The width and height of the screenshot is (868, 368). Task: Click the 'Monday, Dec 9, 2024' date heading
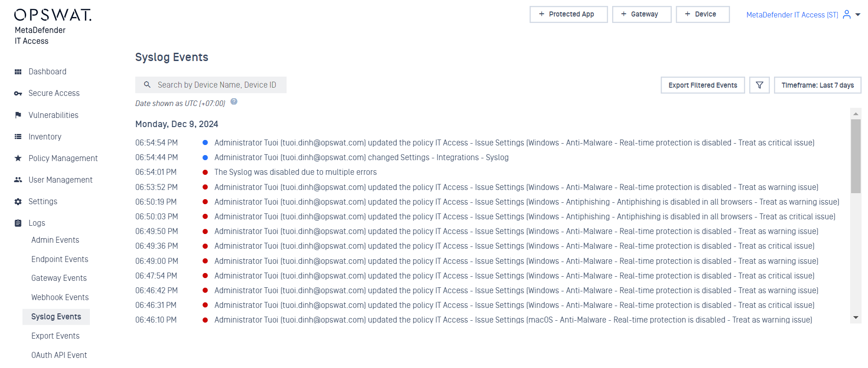point(177,124)
